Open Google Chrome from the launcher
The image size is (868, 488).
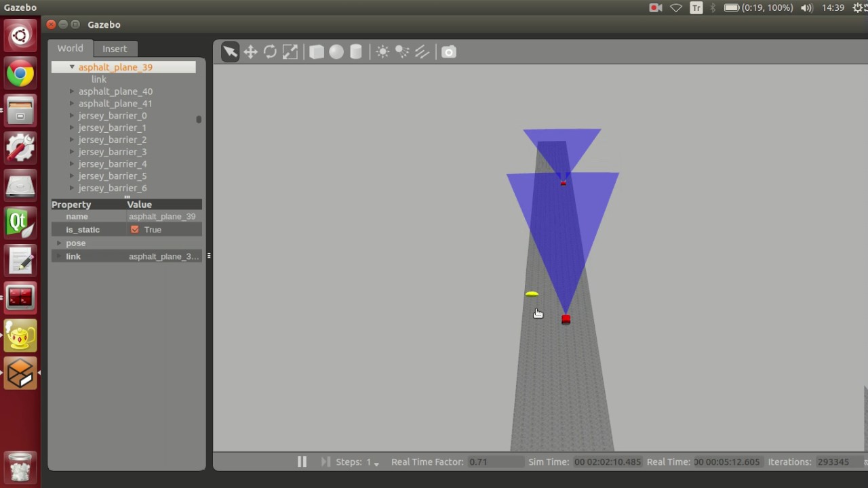(x=20, y=74)
